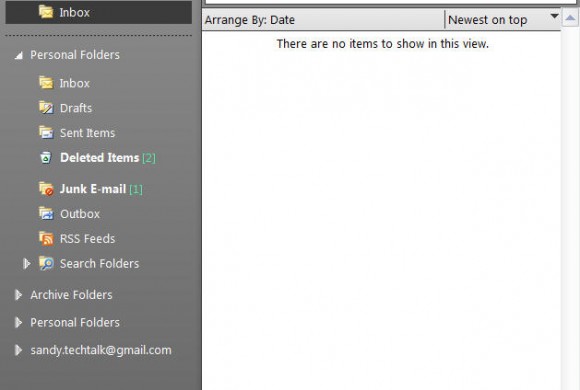
Task: Click the Inbox folder icon under Personal Folders
Action: click(46, 83)
